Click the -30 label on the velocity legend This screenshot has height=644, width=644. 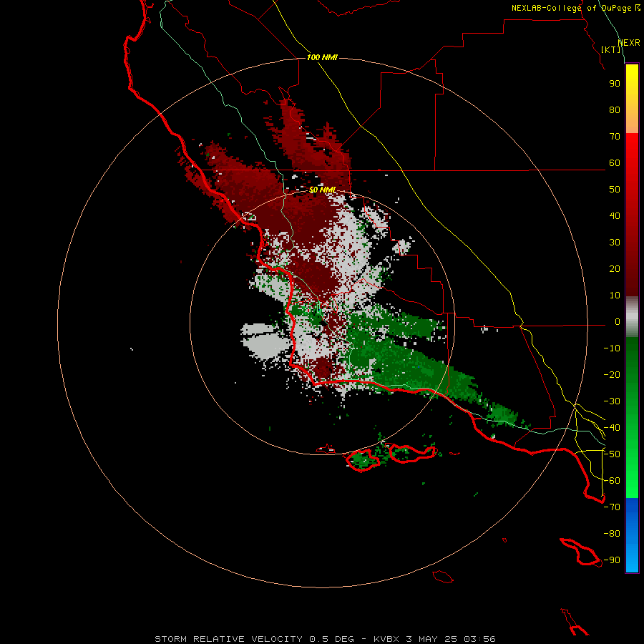[x=612, y=401]
